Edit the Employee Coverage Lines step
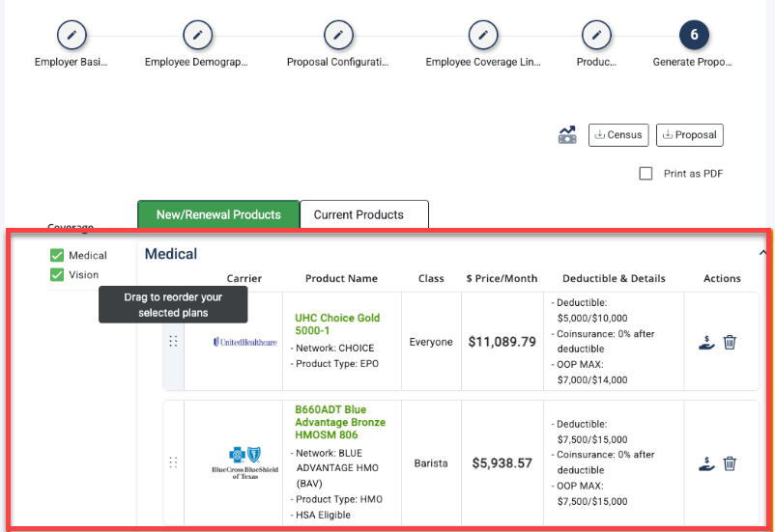The height and width of the screenshot is (532, 775). 483,35
